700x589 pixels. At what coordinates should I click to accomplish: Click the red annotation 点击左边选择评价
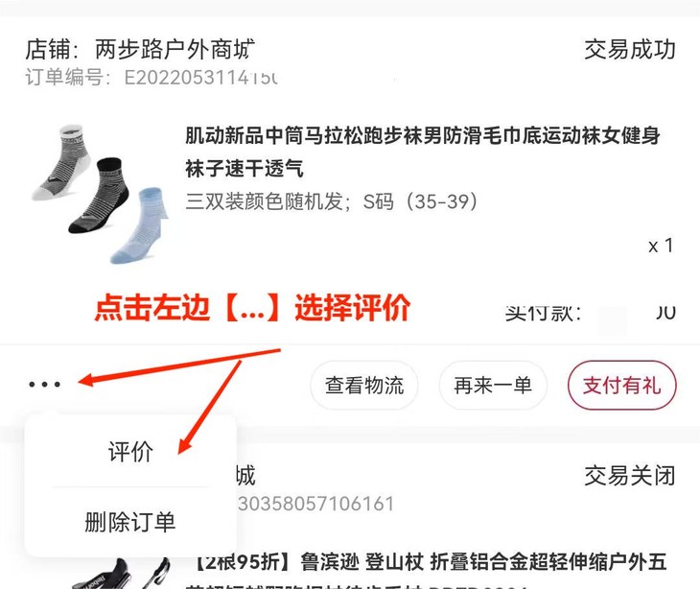pos(252,308)
